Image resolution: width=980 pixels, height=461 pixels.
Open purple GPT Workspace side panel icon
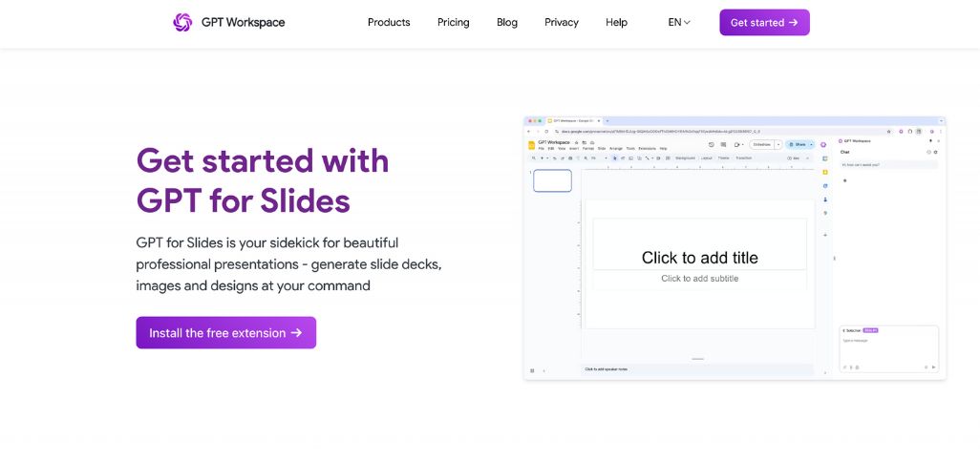pyautogui.click(x=823, y=145)
